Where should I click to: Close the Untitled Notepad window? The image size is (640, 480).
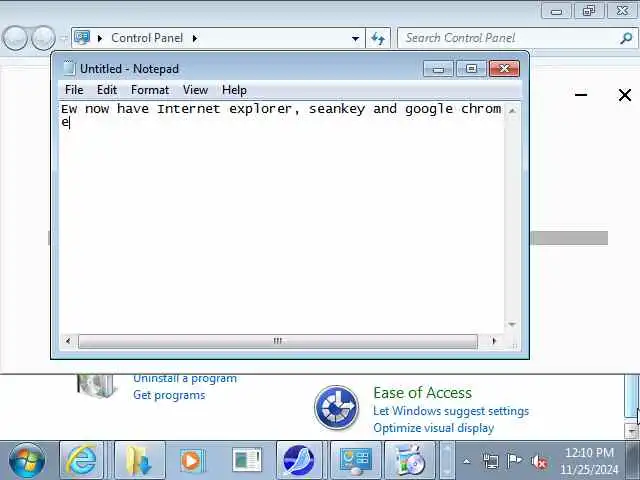click(x=504, y=69)
